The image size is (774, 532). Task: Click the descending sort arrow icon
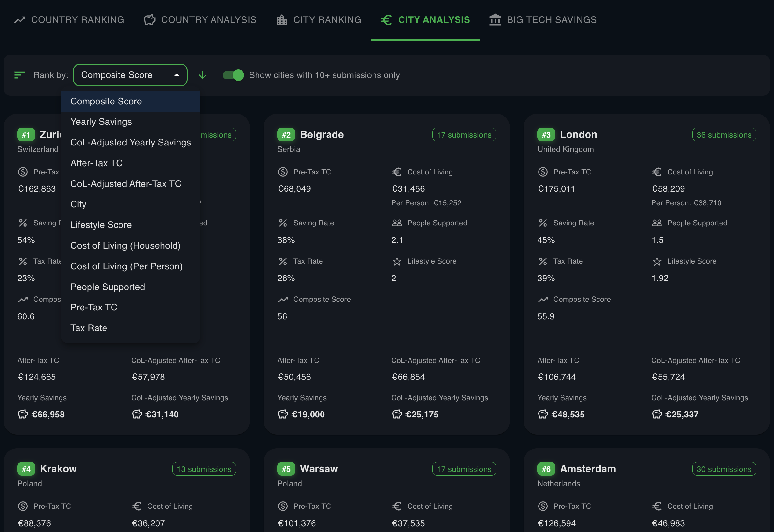tap(203, 75)
